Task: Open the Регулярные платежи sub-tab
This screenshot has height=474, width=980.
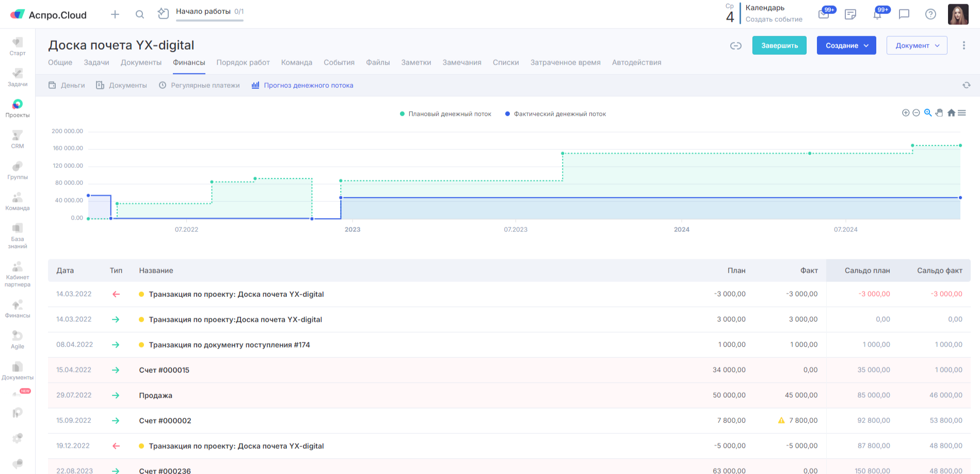Action: click(205, 86)
